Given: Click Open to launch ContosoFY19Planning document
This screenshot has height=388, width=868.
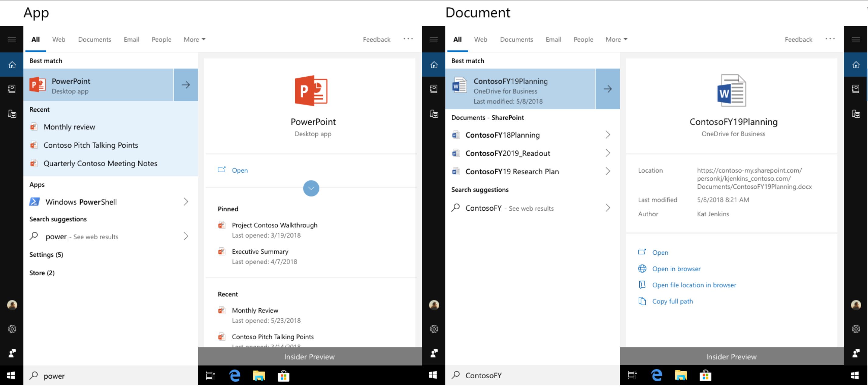Looking at the screenshot, I should (660, 252).
